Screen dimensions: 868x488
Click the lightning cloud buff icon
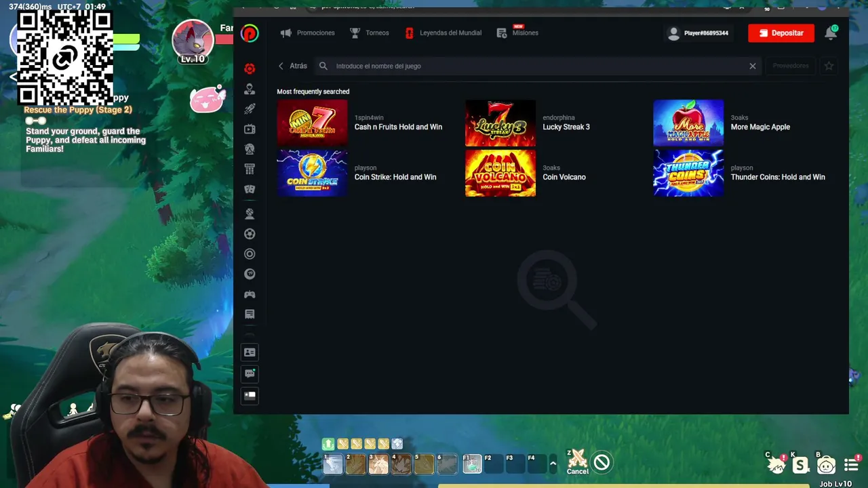tap(397, 444)
